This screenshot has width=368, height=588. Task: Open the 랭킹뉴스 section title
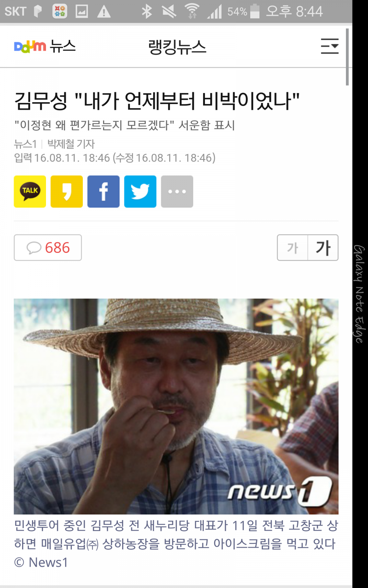[177, 47]
